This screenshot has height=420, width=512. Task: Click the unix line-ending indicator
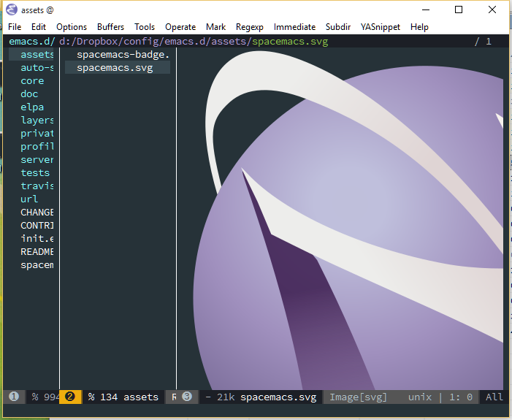click(420, 397)
